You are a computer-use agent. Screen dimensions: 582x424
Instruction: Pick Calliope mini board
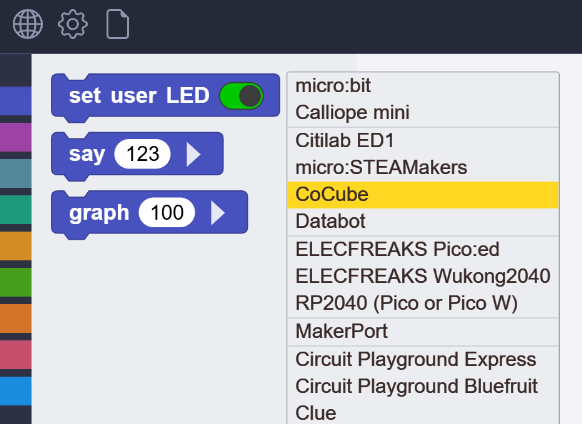point(423,112)
